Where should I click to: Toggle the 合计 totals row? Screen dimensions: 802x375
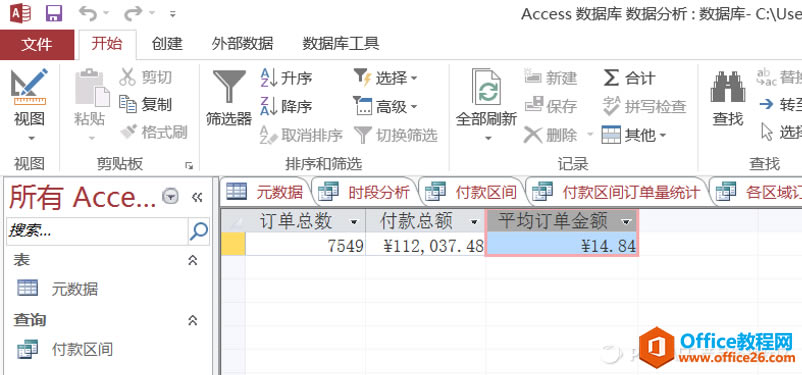point(629,78)
